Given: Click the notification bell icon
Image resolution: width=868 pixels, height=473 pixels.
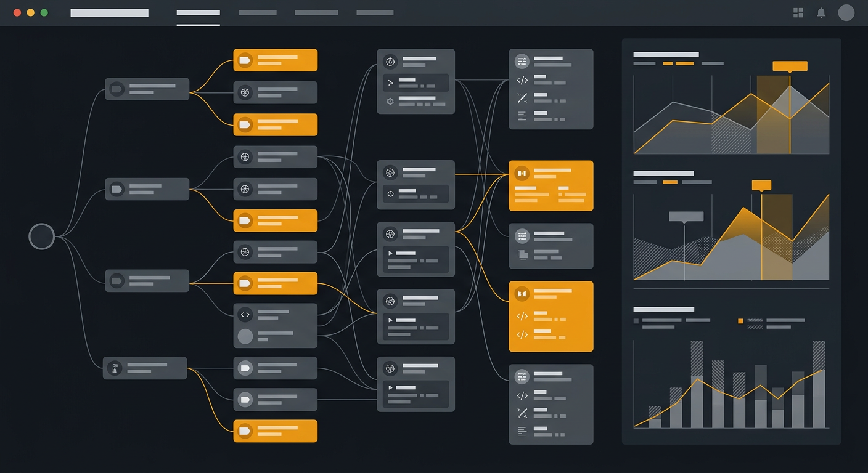Looking at the screenshot, I should tap(821, 12).
